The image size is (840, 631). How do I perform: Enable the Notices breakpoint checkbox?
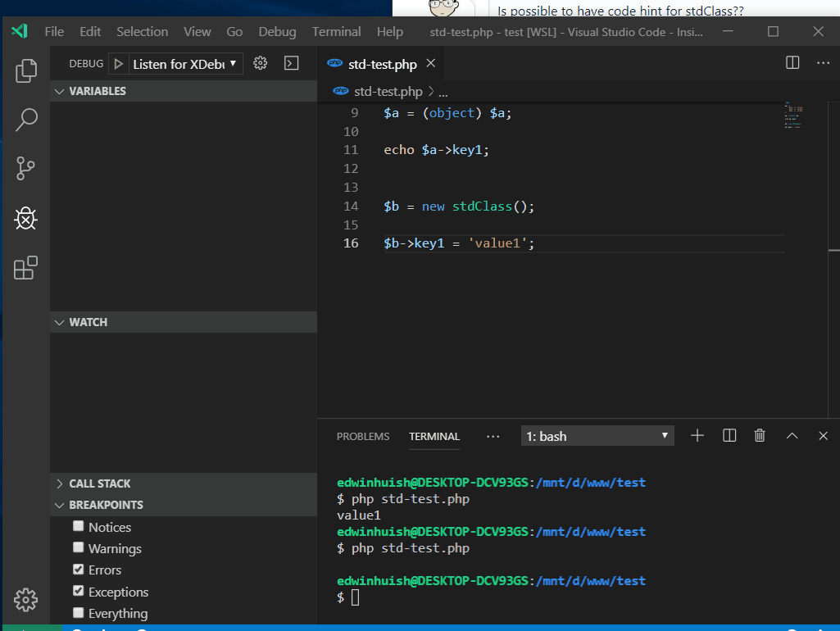(78, 526)
